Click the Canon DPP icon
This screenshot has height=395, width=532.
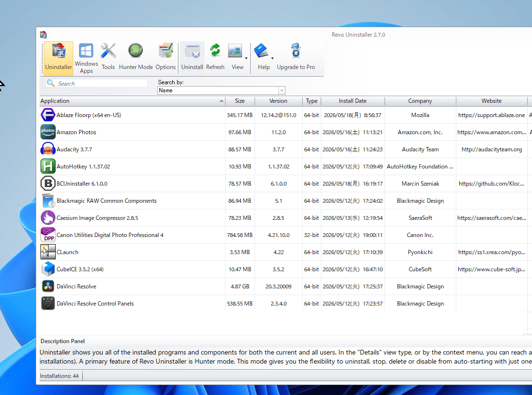(48, 235)
